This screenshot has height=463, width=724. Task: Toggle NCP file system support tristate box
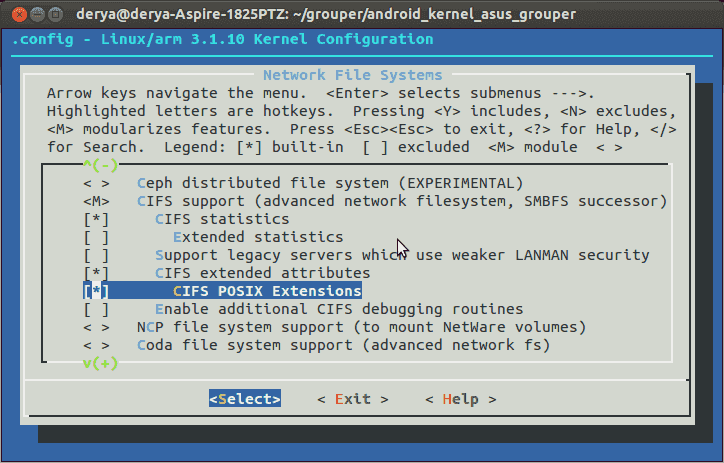(x=96, y=327)
